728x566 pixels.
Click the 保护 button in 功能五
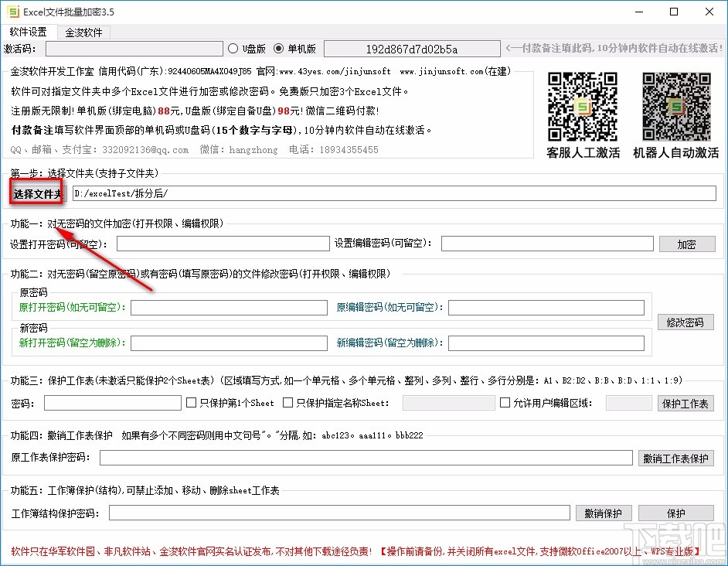676,513
